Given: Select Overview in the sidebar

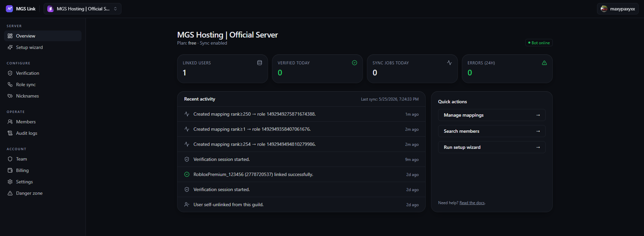Looking at the screenshot, I should tap(43, 36).
